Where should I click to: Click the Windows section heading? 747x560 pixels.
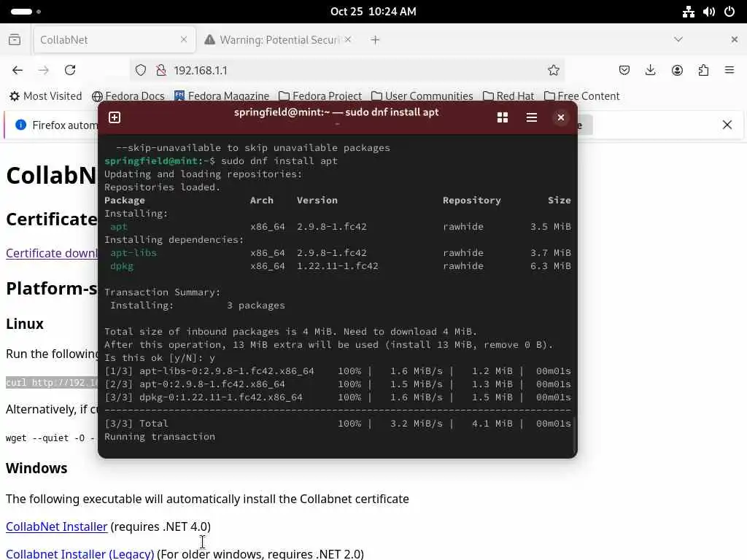pos(36,468)
